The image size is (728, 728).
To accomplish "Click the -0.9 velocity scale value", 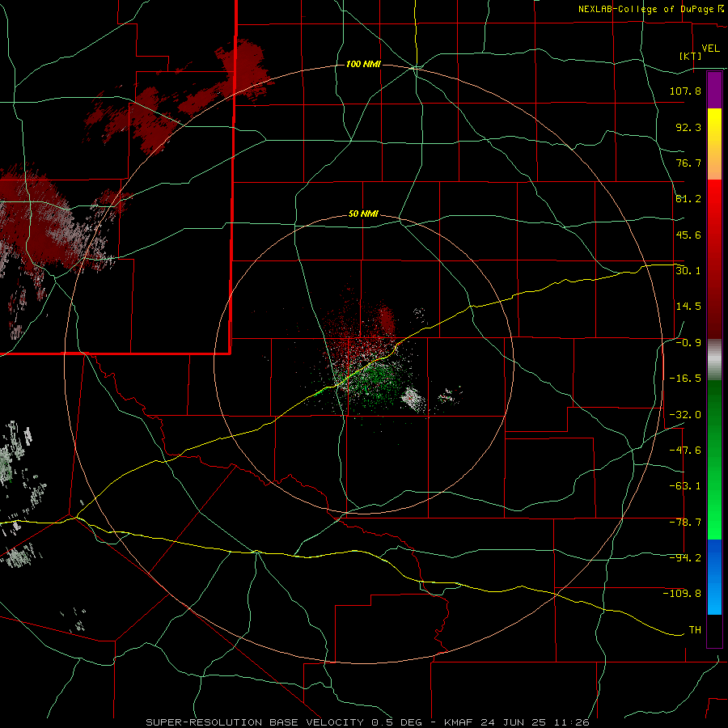I will [x=688, y=343].
